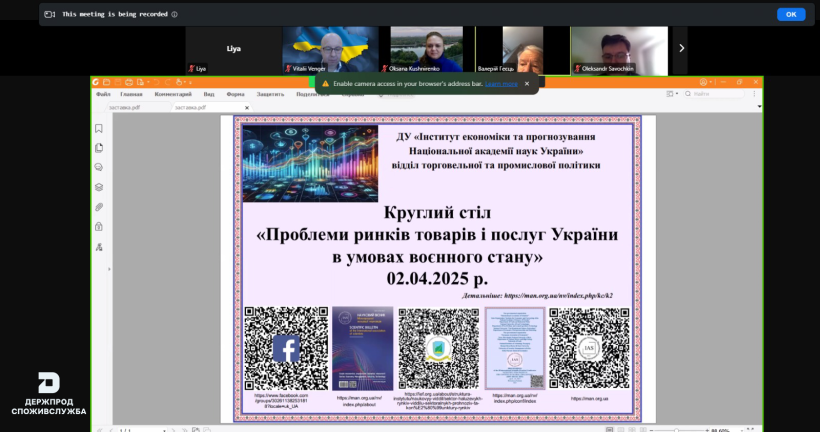Click the Foxit application logo icon
820x432 pixels.
[96, 82]
